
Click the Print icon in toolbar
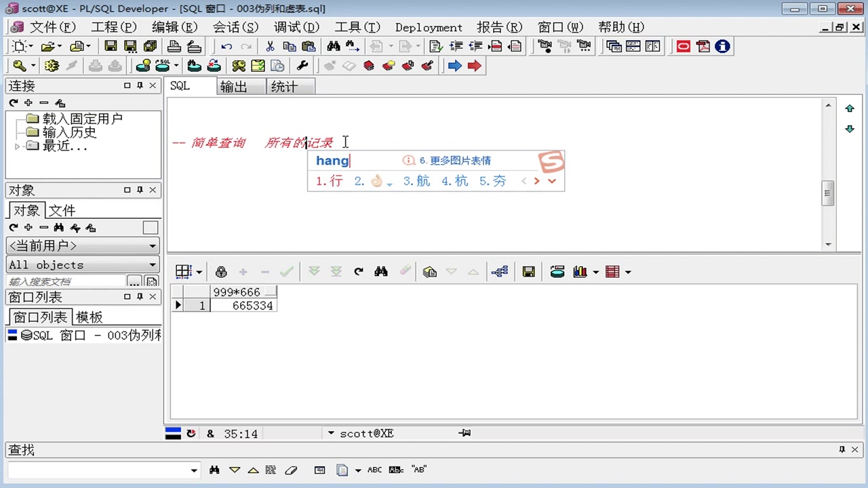pos(174,46)
